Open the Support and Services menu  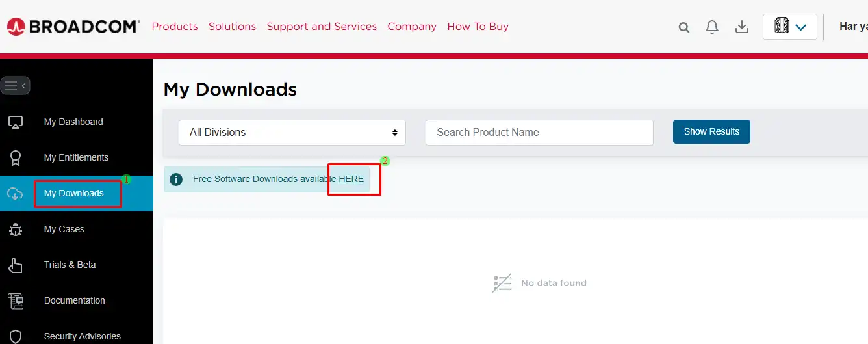click(322, 27)
